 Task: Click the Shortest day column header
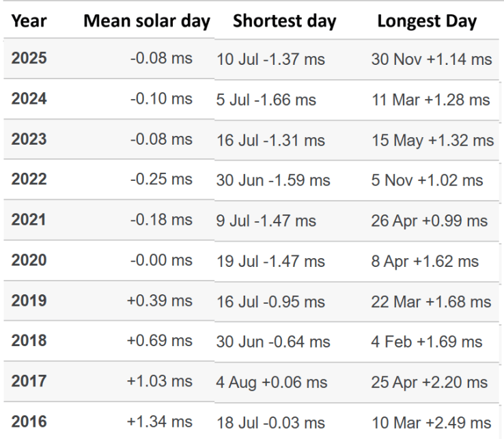284,20
